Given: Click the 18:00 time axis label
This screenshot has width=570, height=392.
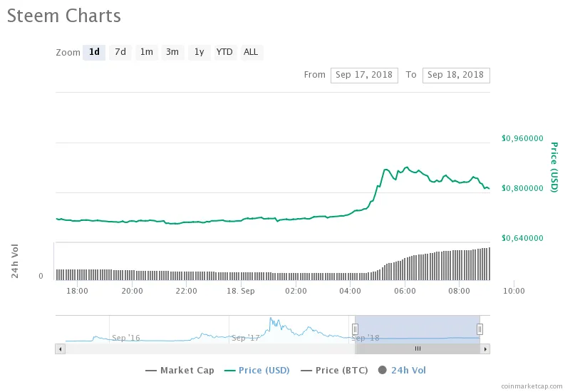Looking at the screenshot, I should pos(77,291).
